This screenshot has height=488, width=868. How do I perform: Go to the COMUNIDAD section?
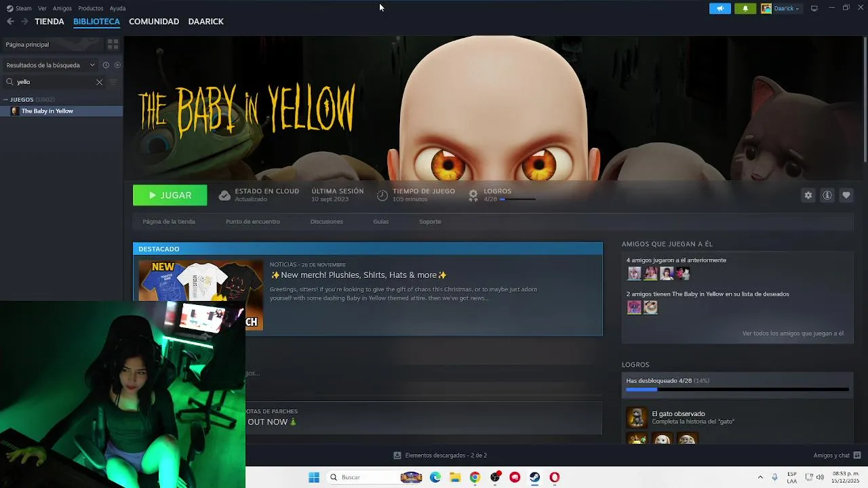pyautogui.click(x=154, y=22)
